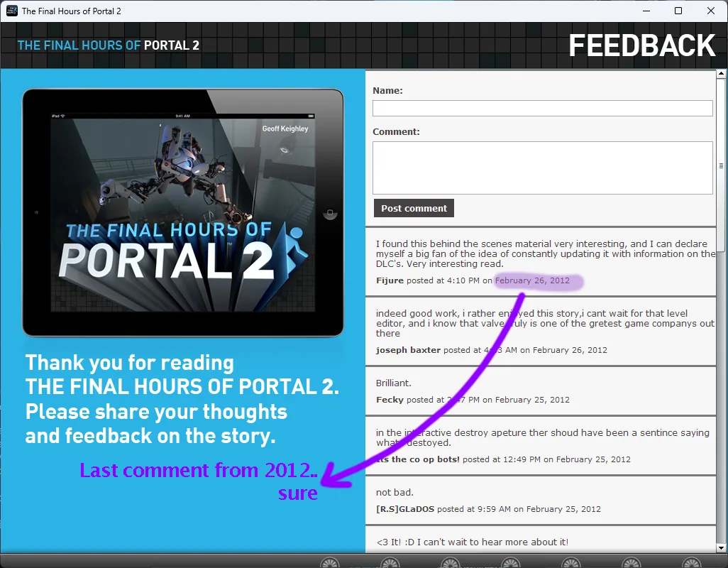Image resolution: width=728 pixels, height=568 pixels.
Task: Click inside the Comment text area
Action: click(542, 168)
